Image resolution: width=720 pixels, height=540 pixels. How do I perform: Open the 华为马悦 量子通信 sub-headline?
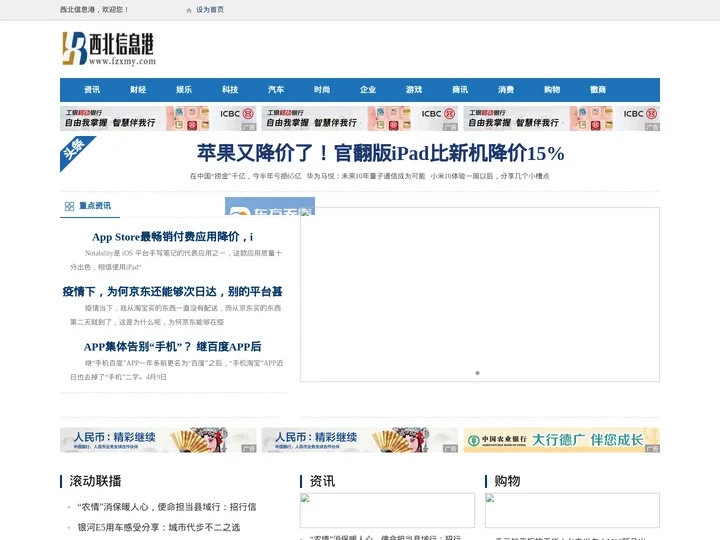coord(366,176)
